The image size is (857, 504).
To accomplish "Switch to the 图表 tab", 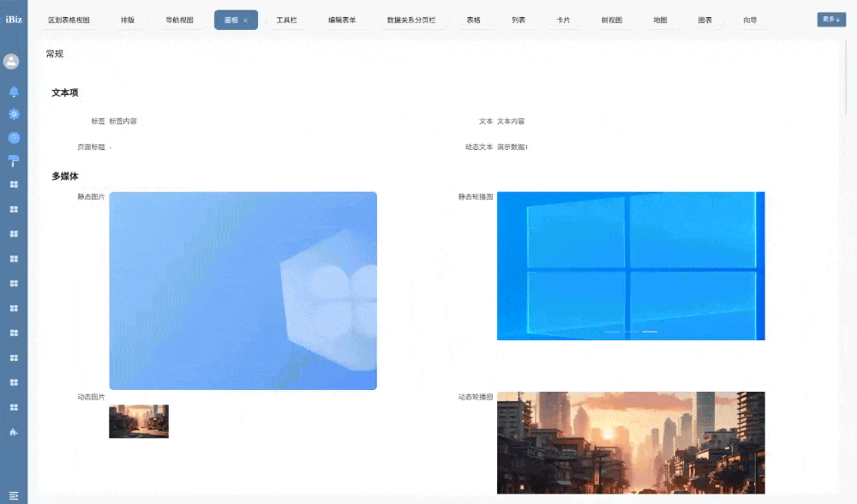I will pos(705,21).
